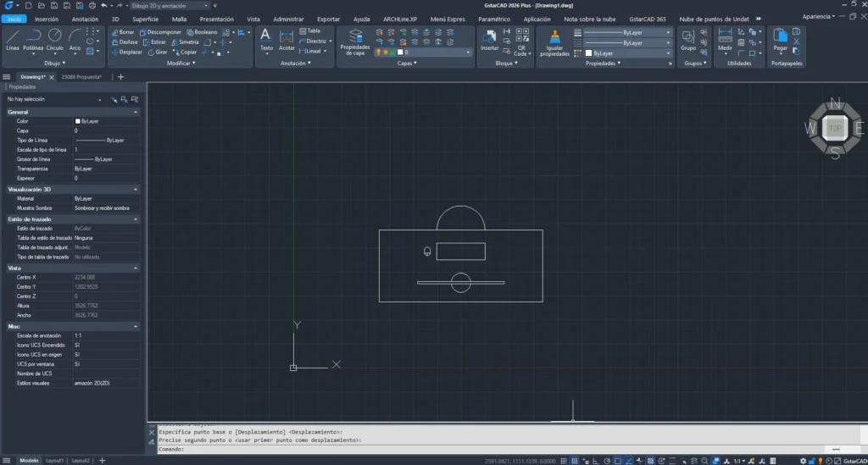
Task: Toggle grid display in status bar
Action: (x=575, y=460)
